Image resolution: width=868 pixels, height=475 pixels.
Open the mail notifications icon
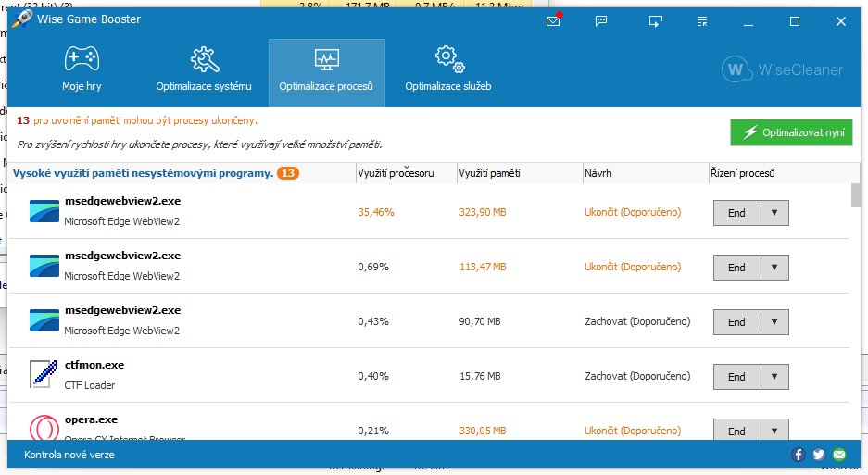pos(553,21)
